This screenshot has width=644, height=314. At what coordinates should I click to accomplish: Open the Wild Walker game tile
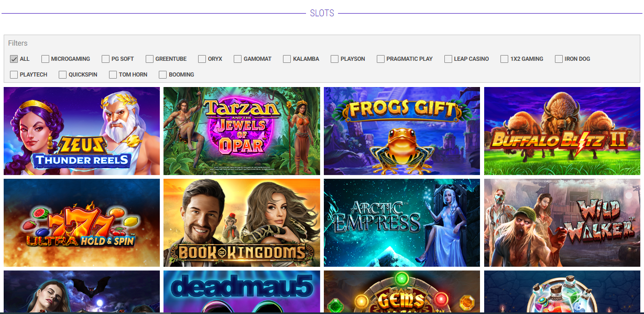[x=562, y=223]
